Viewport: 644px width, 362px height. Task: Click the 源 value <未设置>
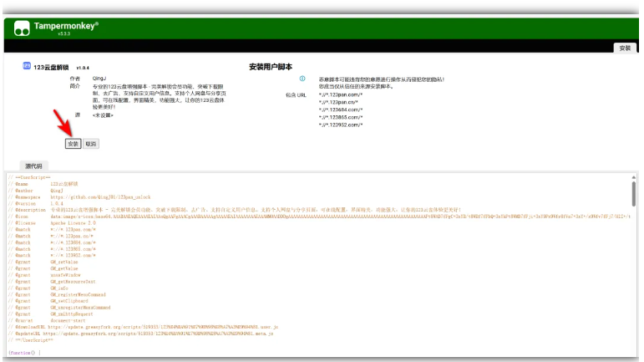(x=103, y=115)
